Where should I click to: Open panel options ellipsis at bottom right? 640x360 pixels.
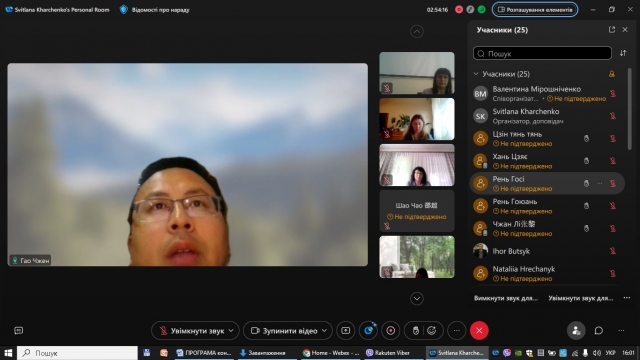pos(621,331)
